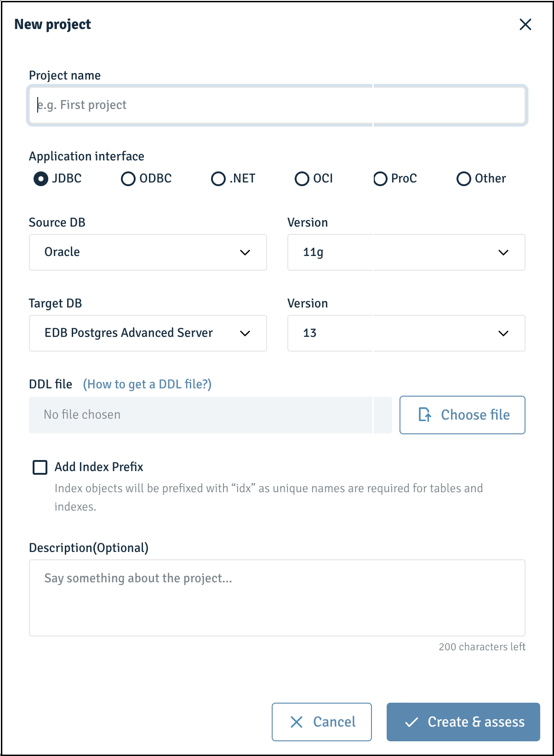Open the Source DB Oracle dropdown
Image resolution: width=554 pixels, height=756 pixels.
pyautogui.click(x=148, y=252)
